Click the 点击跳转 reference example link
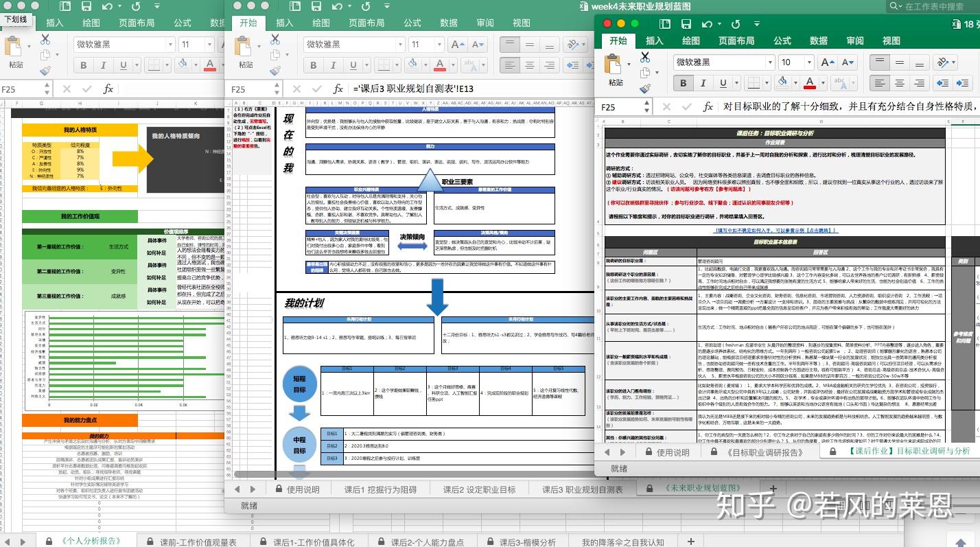The height and width of the screenshot is (547, 980). pos(819,231)
